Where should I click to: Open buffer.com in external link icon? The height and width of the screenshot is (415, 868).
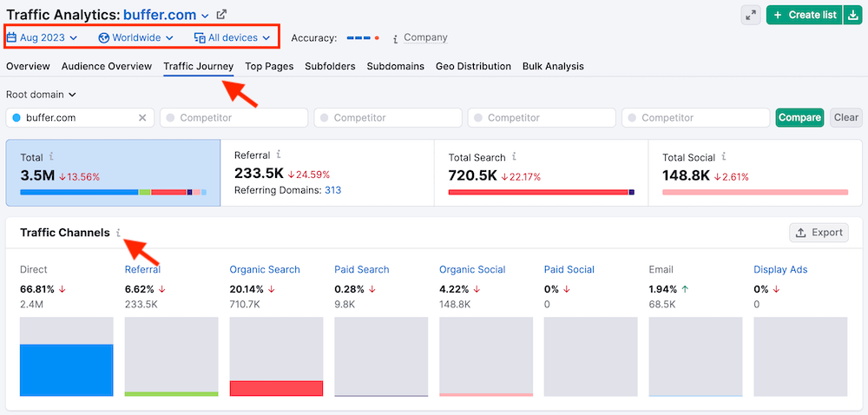(222, 15)
